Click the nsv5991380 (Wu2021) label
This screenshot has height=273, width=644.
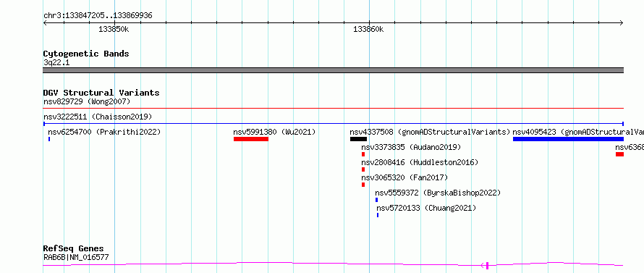pos(274,132)
